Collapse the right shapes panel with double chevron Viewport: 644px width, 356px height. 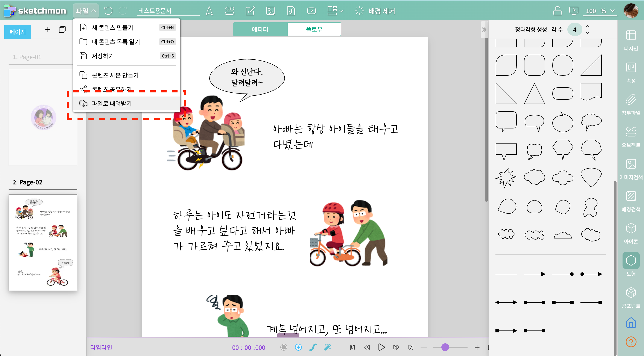[x=484, y=29]
